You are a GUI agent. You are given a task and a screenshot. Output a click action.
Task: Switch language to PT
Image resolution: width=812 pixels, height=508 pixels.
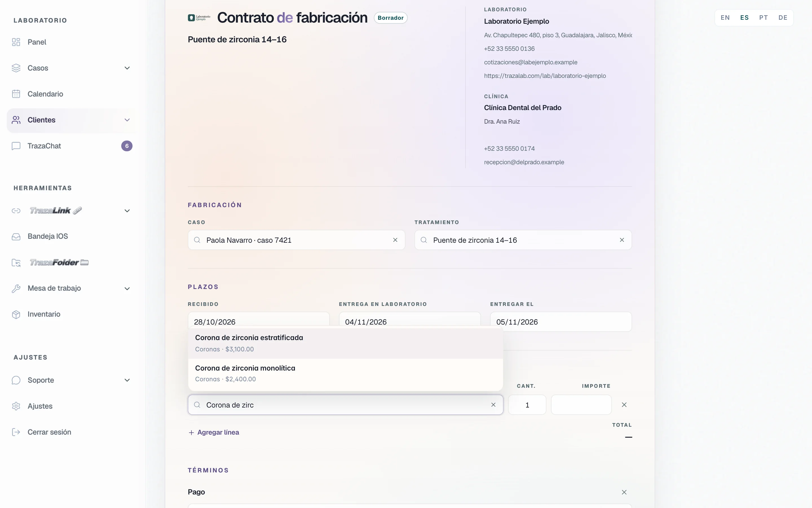coord(763,18)
